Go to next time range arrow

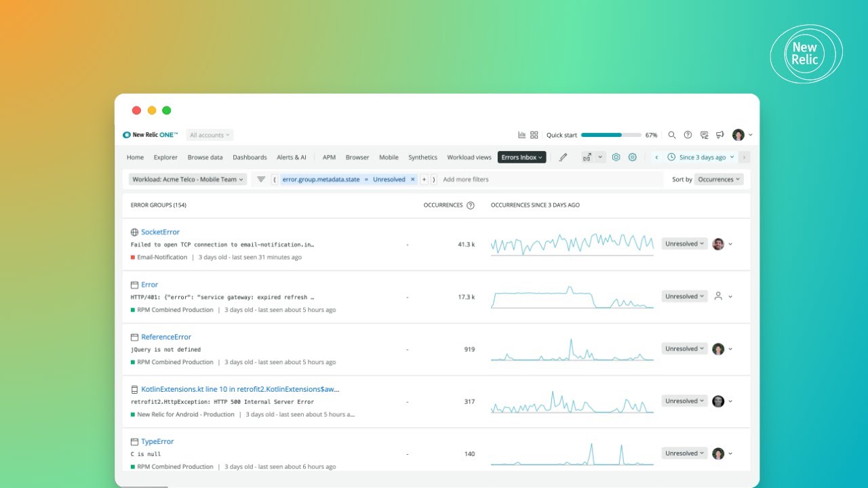point(745,157)
